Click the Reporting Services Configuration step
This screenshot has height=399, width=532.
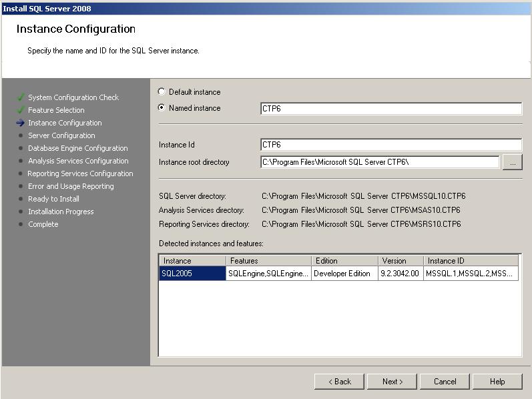tap(80, 173)
